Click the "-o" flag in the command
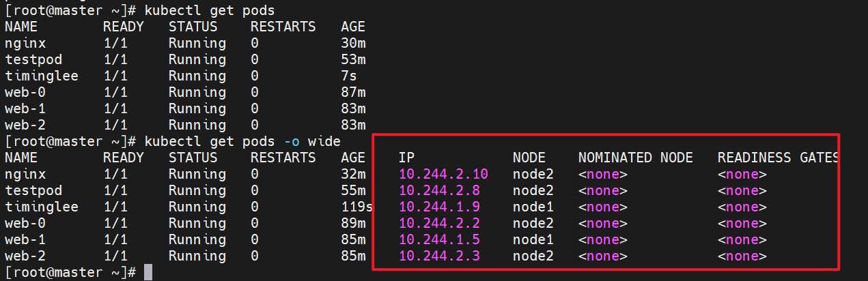The image size is (868, 281). [x=292, y=142]
